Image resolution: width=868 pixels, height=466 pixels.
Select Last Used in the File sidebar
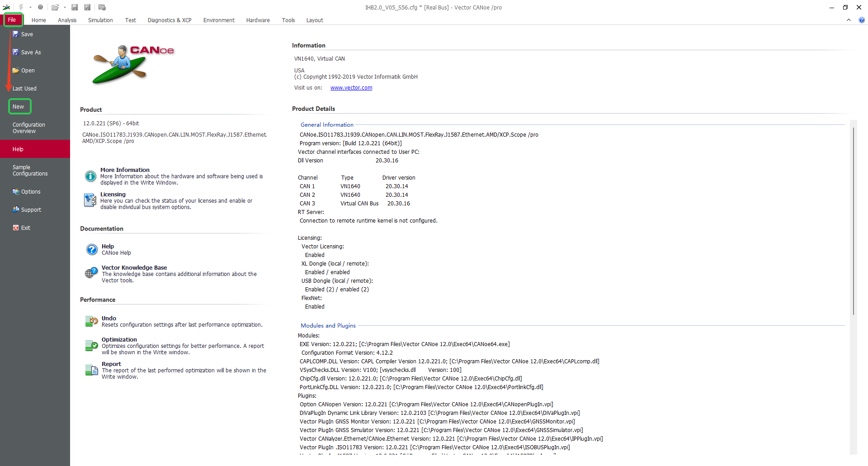(x=35, y=89)
